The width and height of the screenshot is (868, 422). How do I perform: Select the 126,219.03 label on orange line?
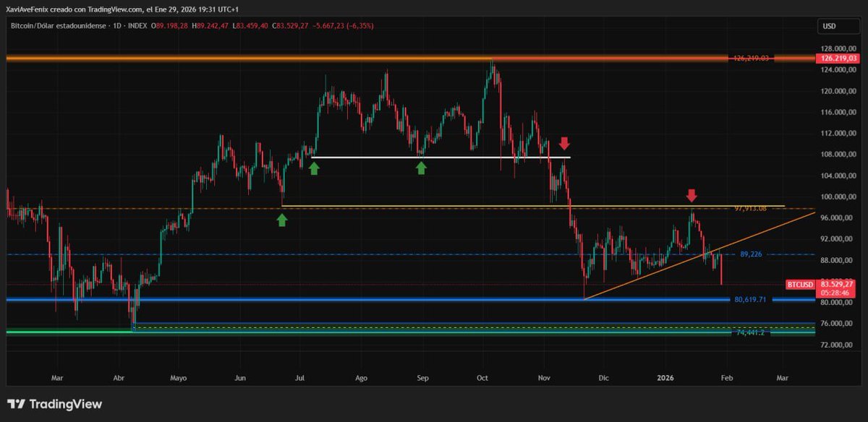pyautogui.click(x=749, y=58)
